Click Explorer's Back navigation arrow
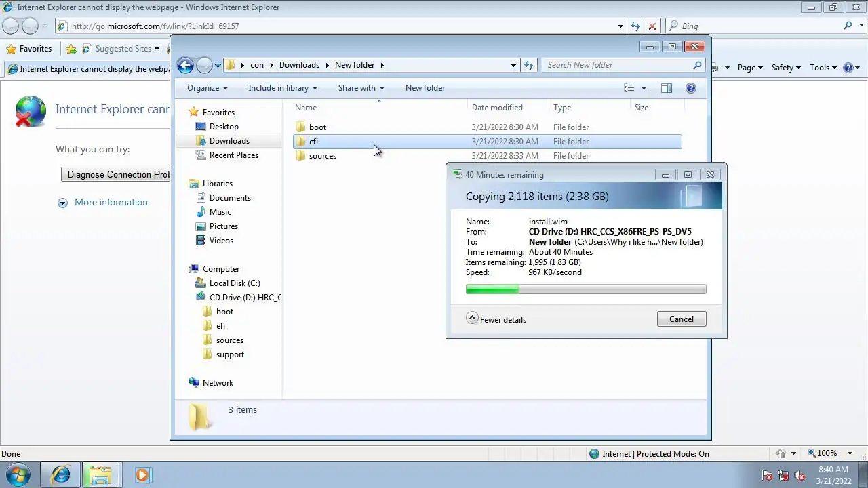Screen dimensions: 868x488 click(x=185, y=65)
